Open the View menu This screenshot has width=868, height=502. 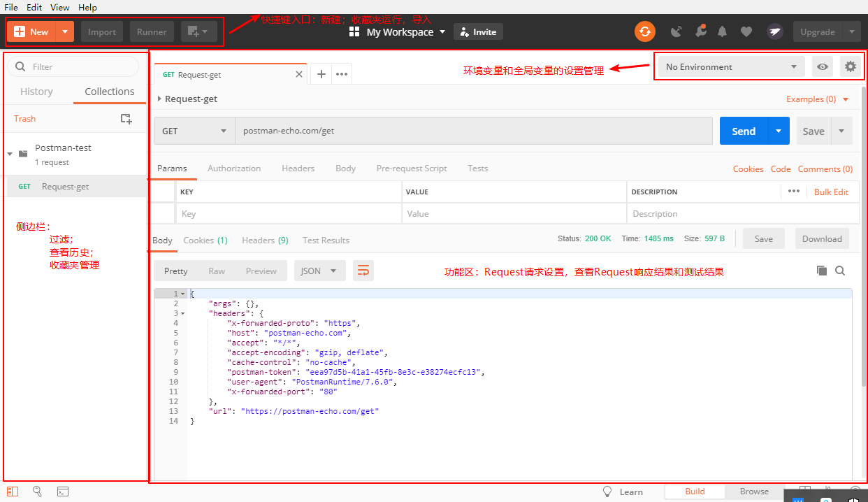coord(59,7)
